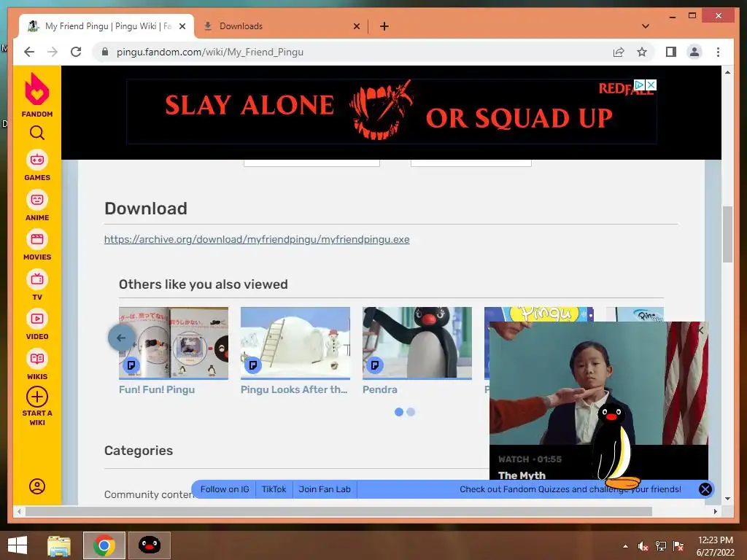The width and height of the screenshot is (747, 560).
Task: Dismiss the blue Fandom banner bar
Action: [x=705, y=489]
